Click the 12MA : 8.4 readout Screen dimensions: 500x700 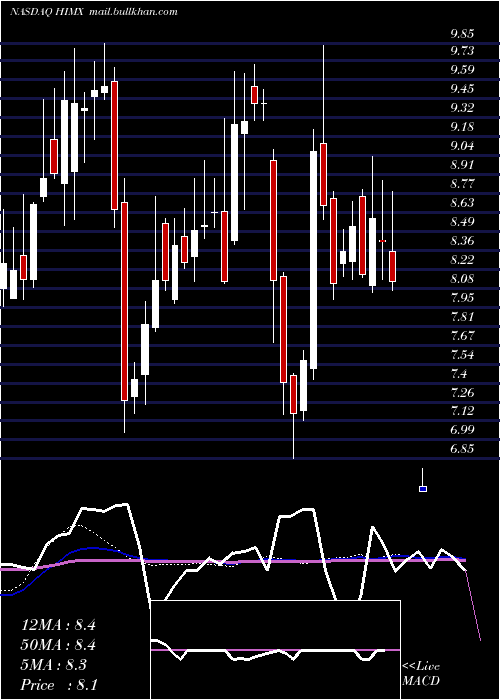click(x=58, y=625)
